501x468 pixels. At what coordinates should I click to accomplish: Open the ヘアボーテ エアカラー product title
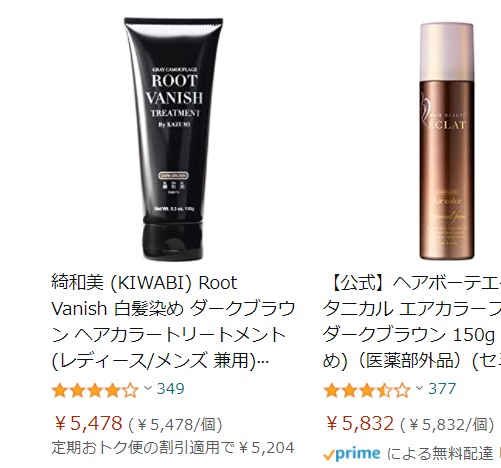(x=412, y=322)
